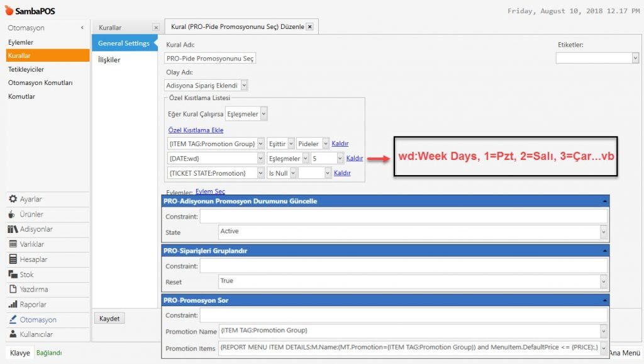644x364 pixels.
Task: Open Ayarlar via the gear icon
Action: [x=13, y=199]
